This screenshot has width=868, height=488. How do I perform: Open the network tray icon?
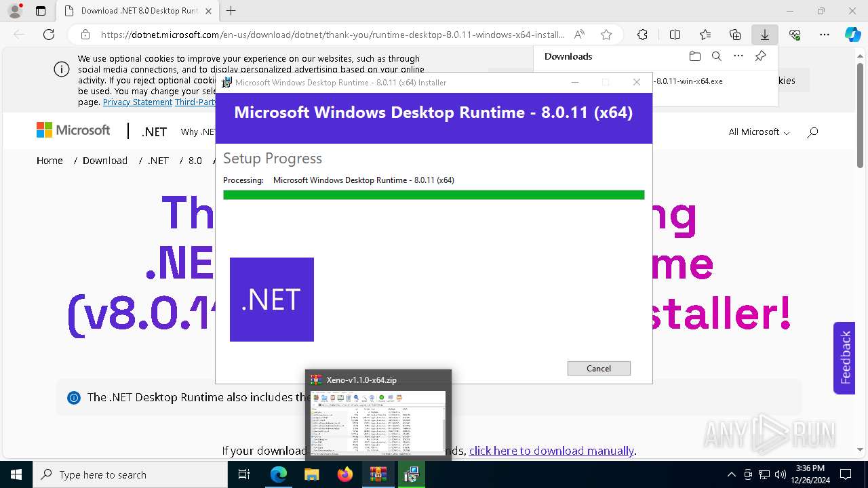point(764,474)
